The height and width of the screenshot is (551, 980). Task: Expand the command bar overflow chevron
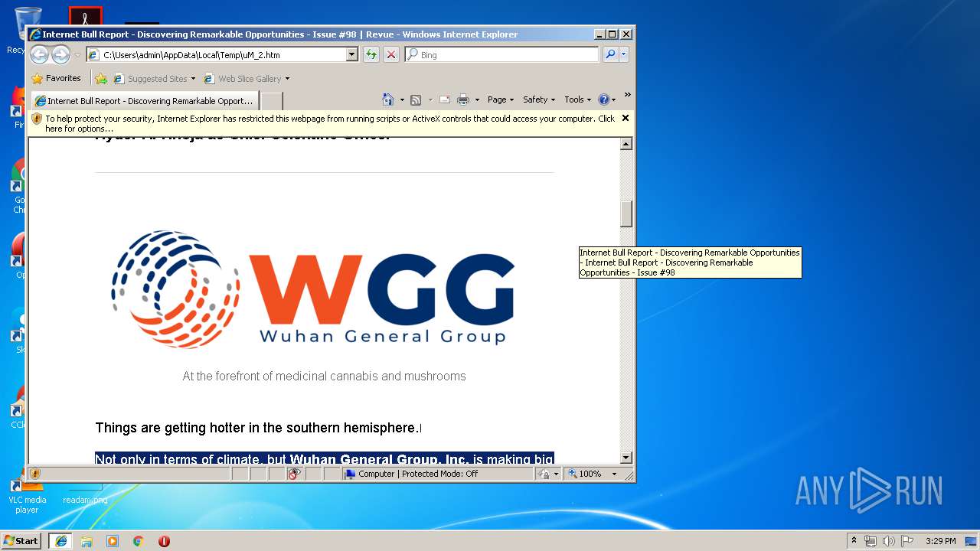pos(627,95)
